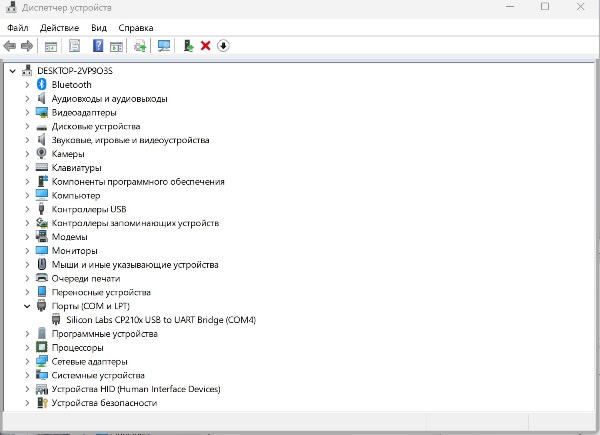Click the red X Uninstall device icon

tap(205, 46)
